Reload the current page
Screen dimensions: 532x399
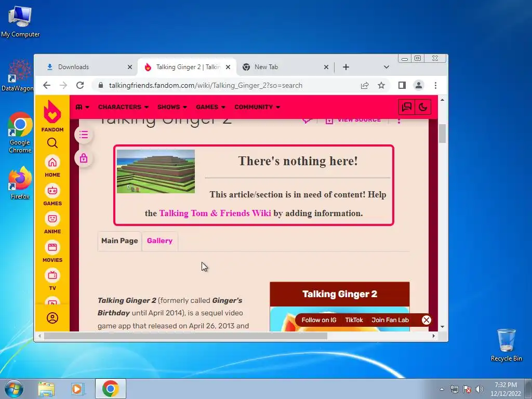(80, 85)
